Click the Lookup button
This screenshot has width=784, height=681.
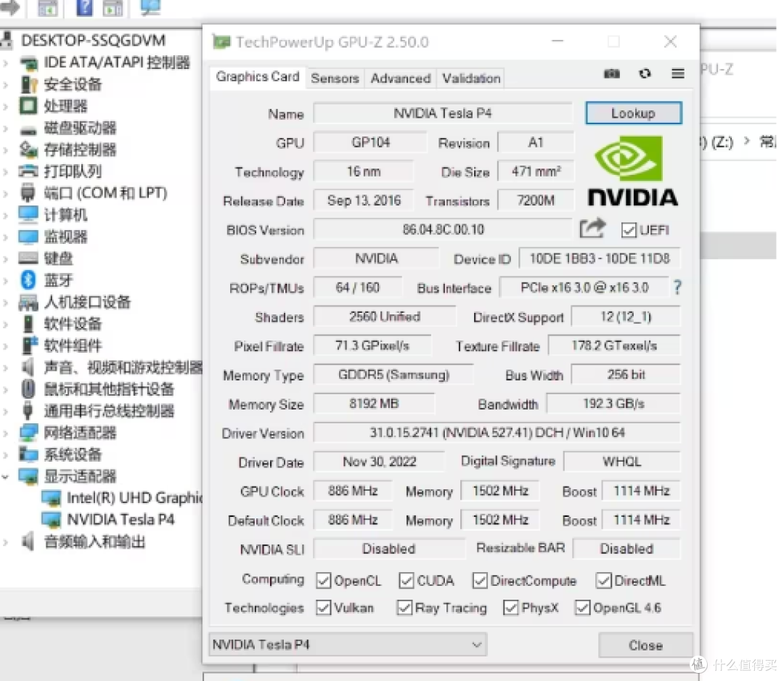[x=634, y=113]
